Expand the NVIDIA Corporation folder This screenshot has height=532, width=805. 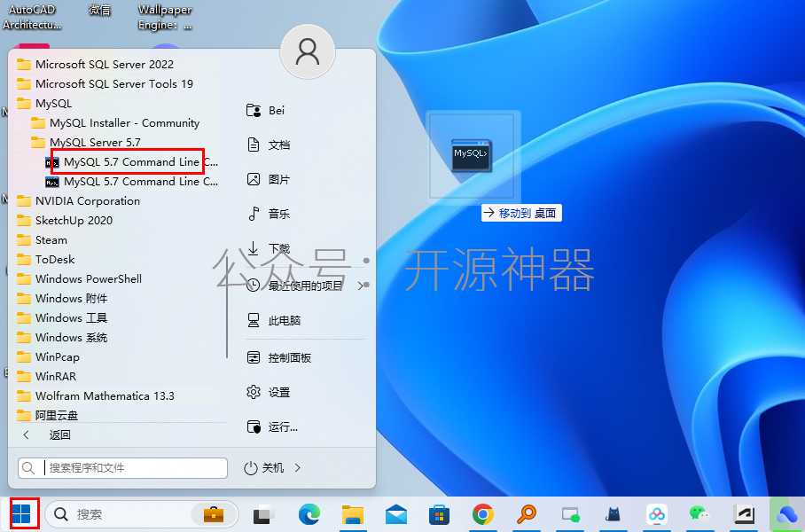pos(78,200)
